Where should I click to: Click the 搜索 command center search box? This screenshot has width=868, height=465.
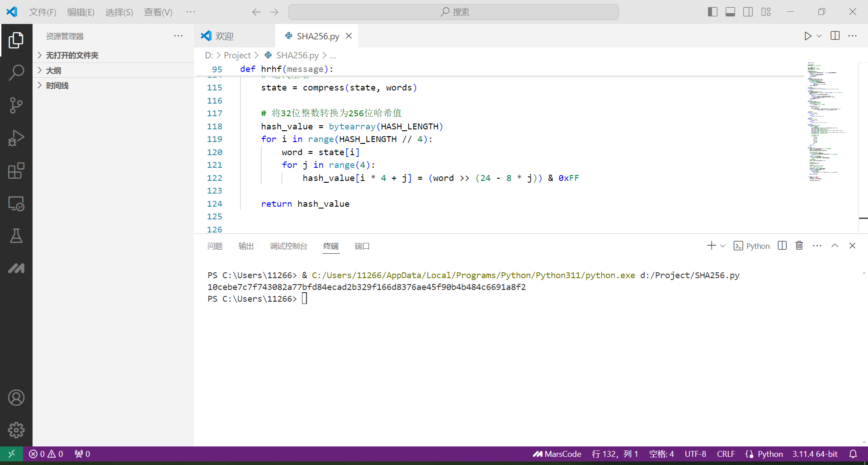tap(453, 12)
